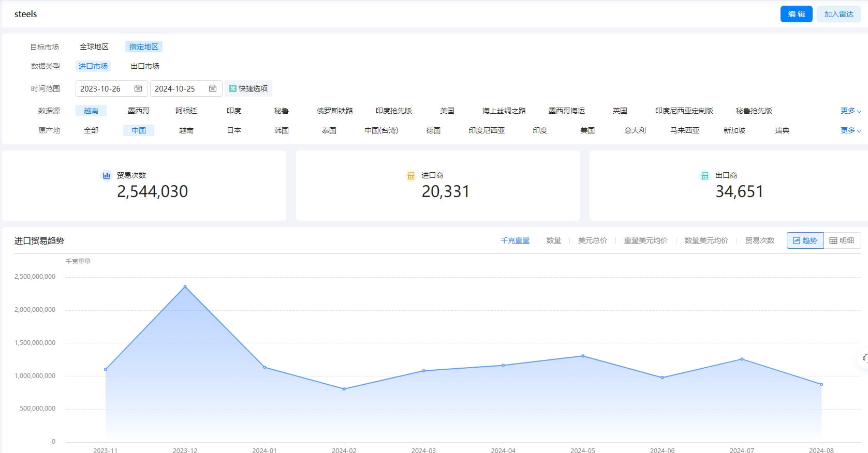
Task: Switch chart metric to 美元总价
Action: coord(593,240)
